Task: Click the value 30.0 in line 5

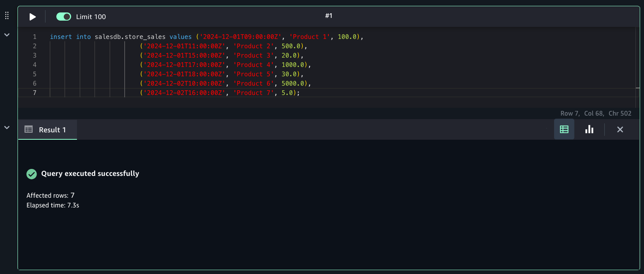Action: (289, 74)
